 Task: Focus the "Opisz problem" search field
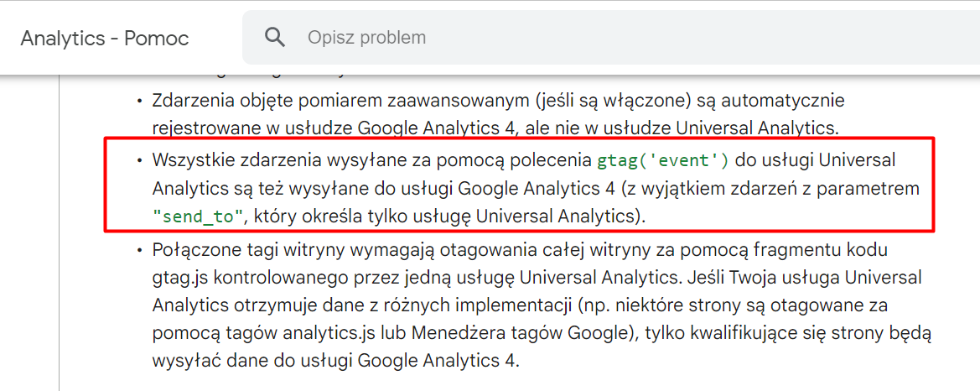pyautogui.click(x=611, y=38)
